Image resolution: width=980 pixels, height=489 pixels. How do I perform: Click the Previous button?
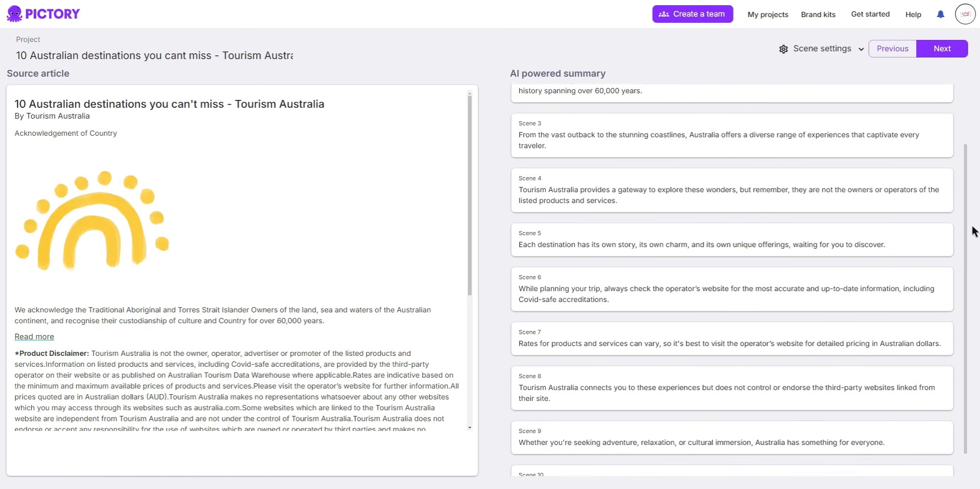click(x=892, y=48)
